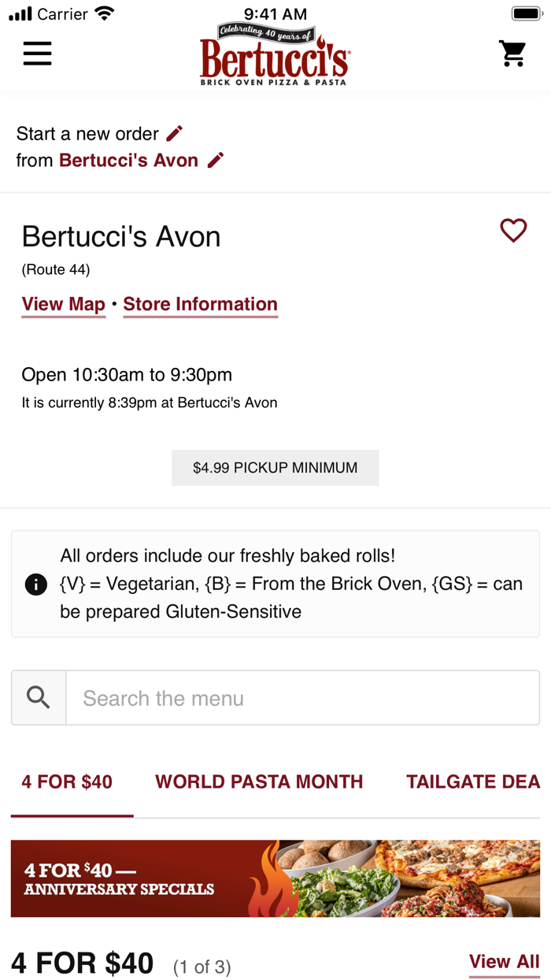551x980 pixels.
Task: Open View Map for Bertucci's Avon
Action: tap(63, 304)
